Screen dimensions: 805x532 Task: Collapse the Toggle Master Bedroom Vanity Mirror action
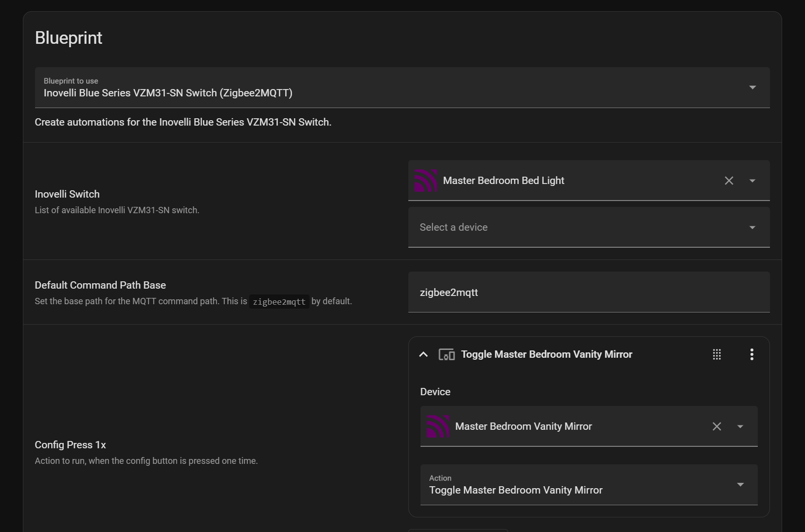pyautogui.click(x=423, y=354)
